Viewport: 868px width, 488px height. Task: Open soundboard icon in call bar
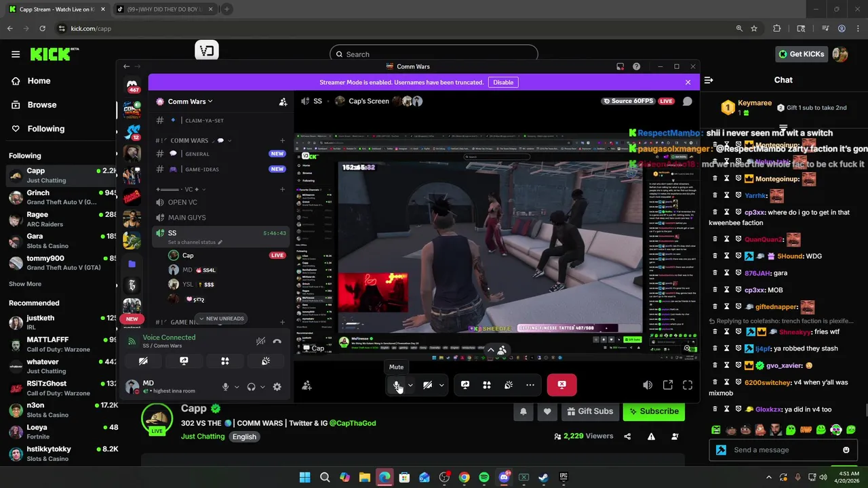point(509,385)
